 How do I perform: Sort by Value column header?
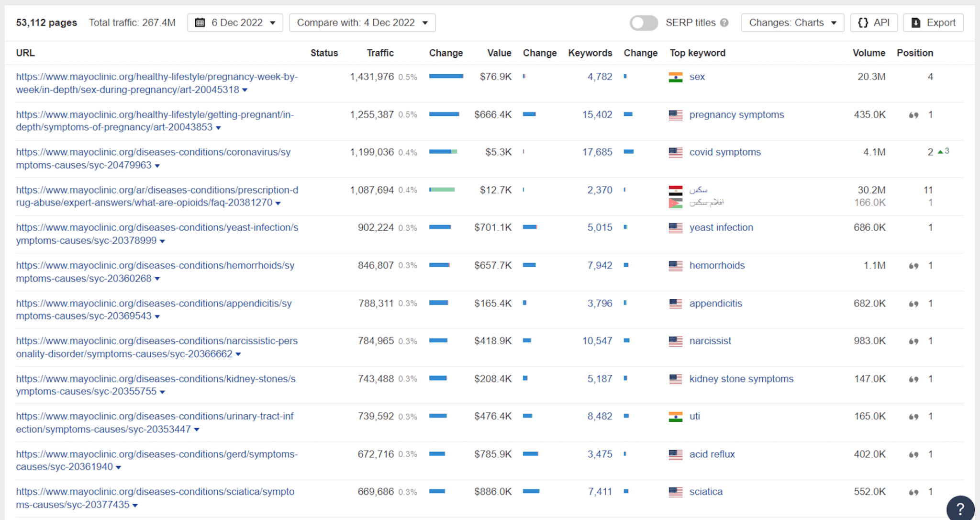click(499, 53)
